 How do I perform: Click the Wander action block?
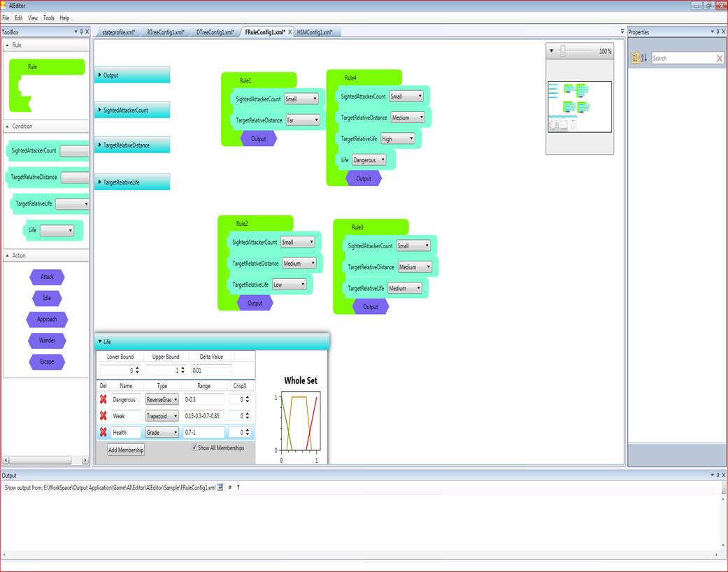pyautogui.click(x=47, y=341)
